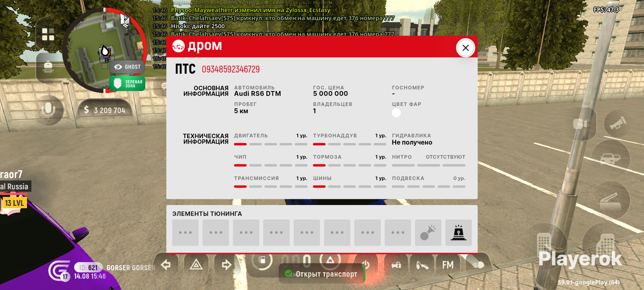The width and height of the screenshot is (644, 290).
Task: Open the car hood icon
Action: tap(611, 200)
